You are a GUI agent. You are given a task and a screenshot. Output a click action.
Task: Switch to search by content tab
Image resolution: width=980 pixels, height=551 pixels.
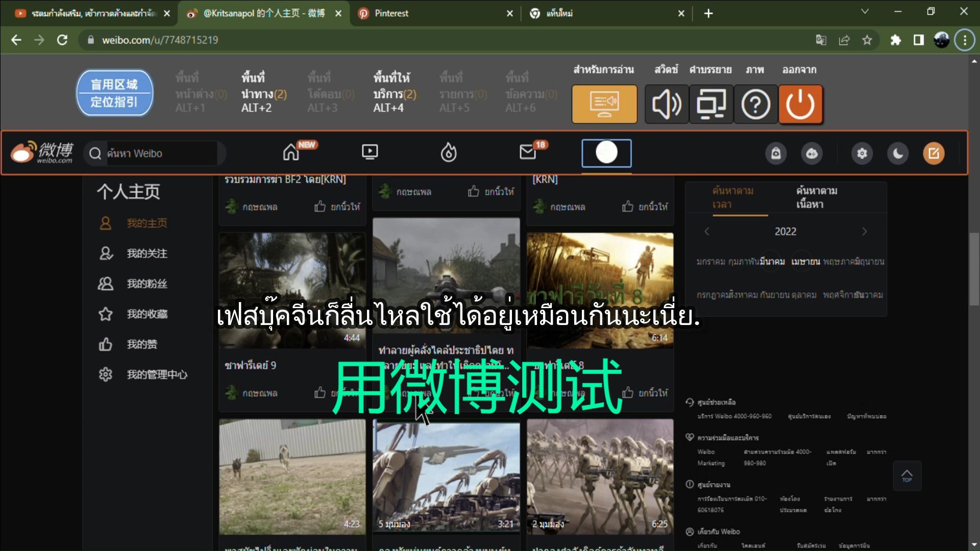click(x=817, y=197)
